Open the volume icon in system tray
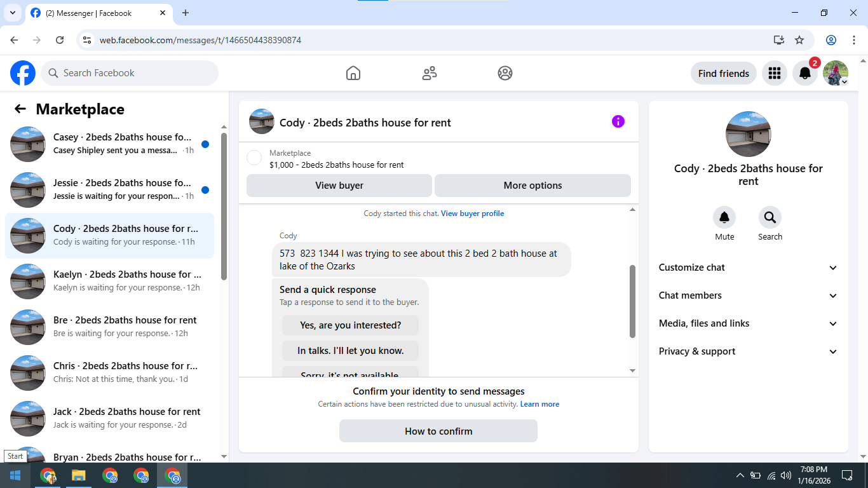The image size is (868, 488). [787, 475]
